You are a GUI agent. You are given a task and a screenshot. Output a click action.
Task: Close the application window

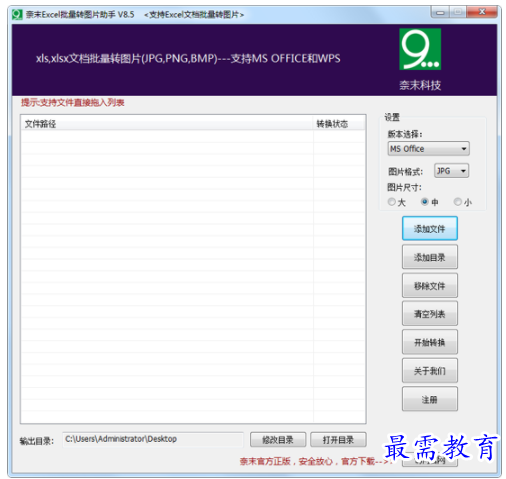pos(482,12)
